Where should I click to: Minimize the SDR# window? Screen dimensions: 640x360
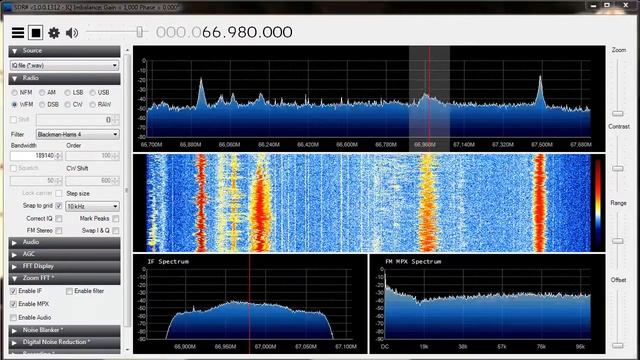click(x=593, y=5)
